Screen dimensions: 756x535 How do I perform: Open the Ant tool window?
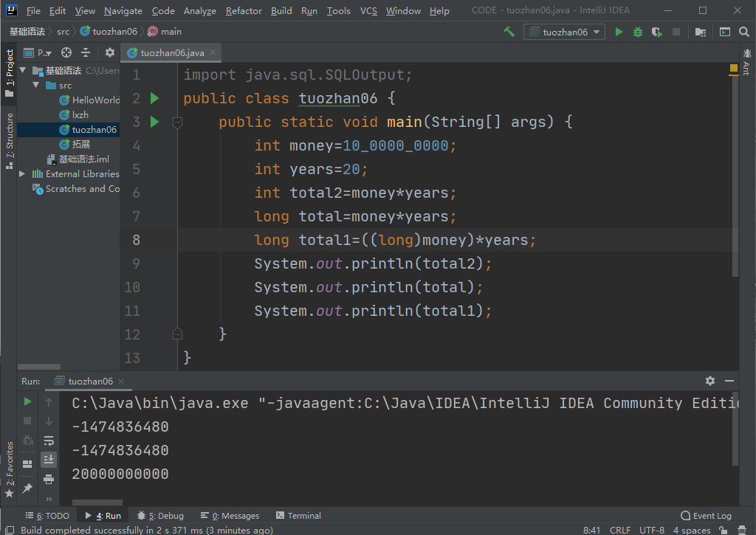tap(747, 62)
